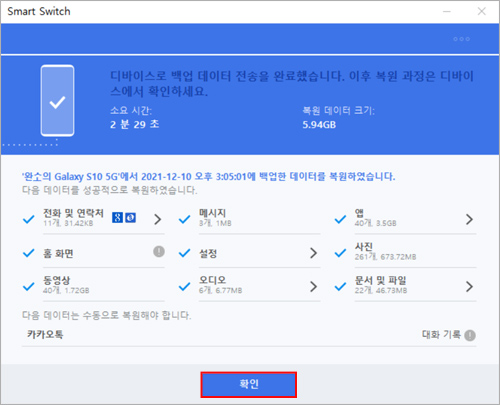500x405 pixels.
Task: Select the 홈 화면 item label
Action: pyautogui.click(x=58, y=254)
